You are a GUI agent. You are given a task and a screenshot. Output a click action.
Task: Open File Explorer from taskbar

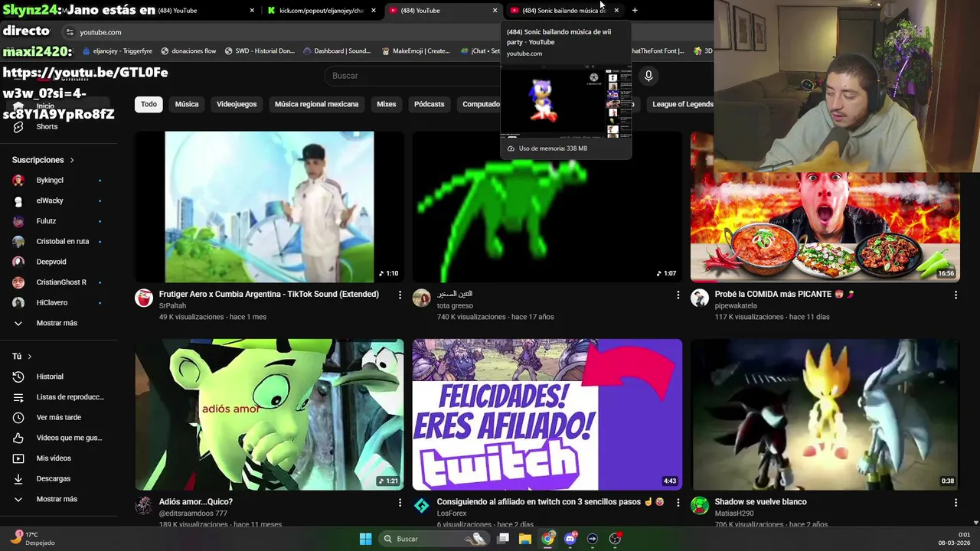click(525, 539)
